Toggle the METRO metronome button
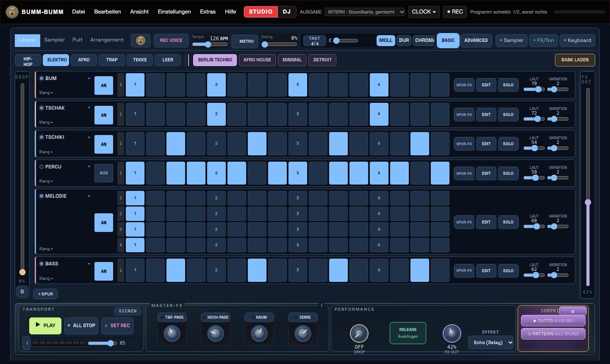 coord(244,41)
